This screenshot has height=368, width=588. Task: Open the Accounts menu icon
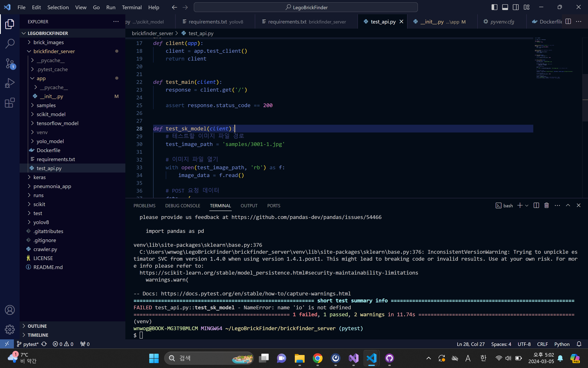[10, 310]
